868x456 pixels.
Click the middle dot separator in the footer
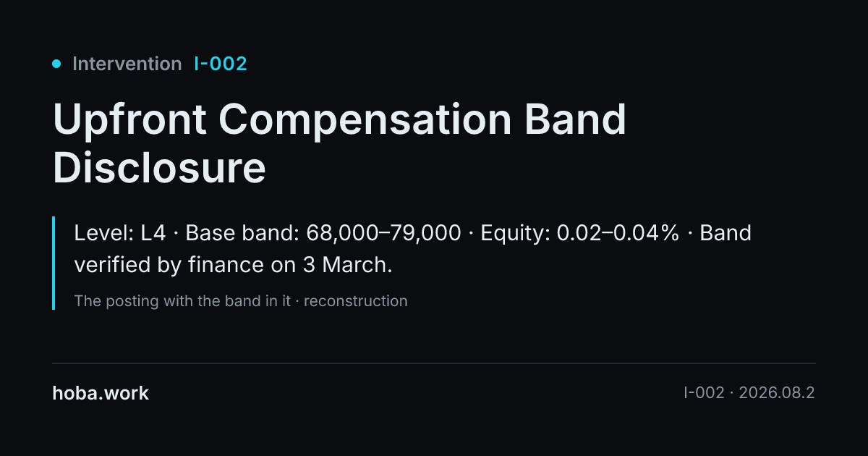[731, 394]
